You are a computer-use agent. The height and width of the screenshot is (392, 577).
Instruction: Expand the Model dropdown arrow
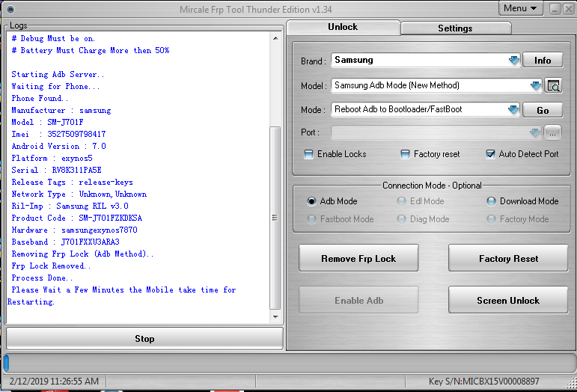pyautogui.click(x=535, y=86)
